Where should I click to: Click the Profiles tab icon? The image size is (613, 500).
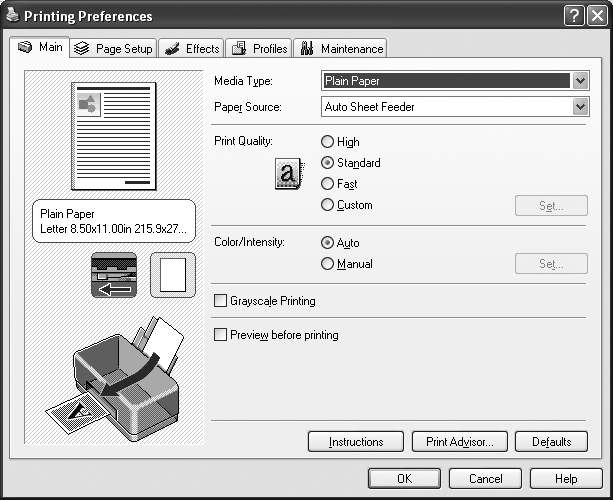239,48
